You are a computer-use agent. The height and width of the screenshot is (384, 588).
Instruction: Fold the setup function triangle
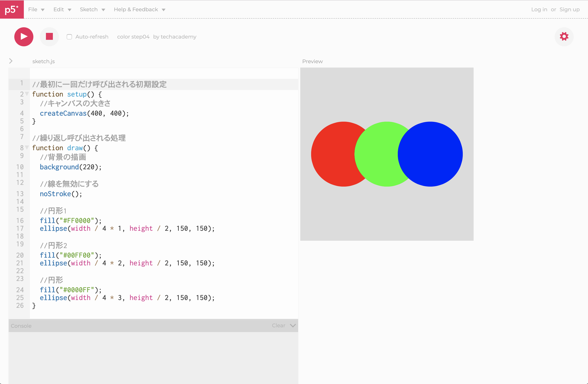tap(27, 94)
